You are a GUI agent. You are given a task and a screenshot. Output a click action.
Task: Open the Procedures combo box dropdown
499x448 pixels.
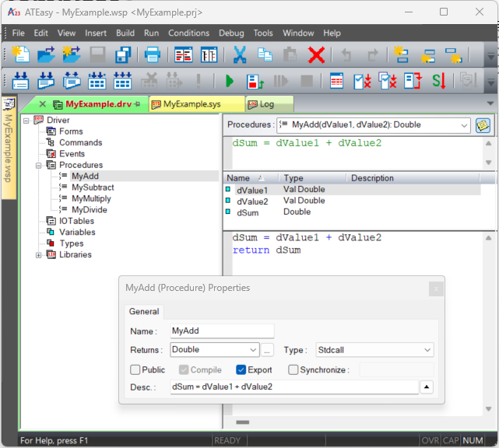point(464,125)
